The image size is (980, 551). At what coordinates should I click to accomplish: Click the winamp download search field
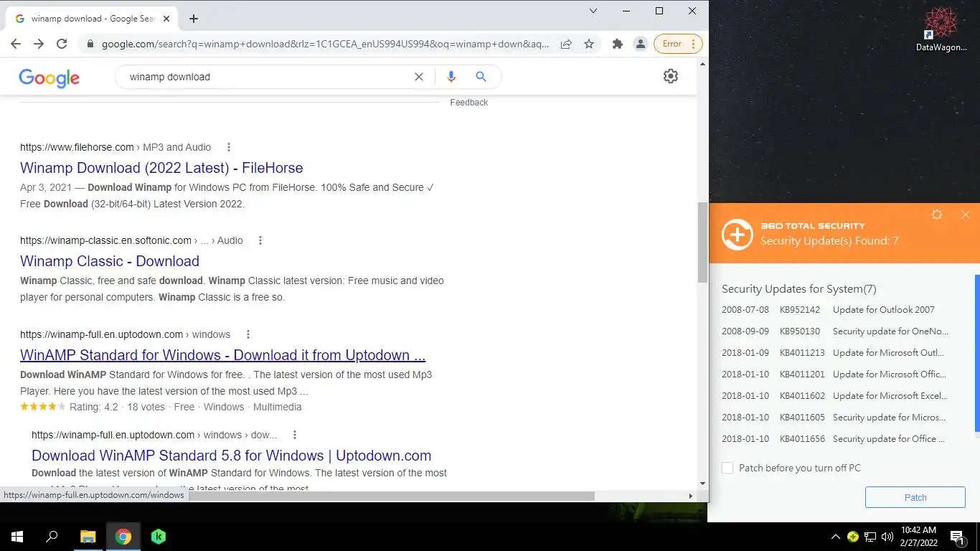(x=265, y=77)
